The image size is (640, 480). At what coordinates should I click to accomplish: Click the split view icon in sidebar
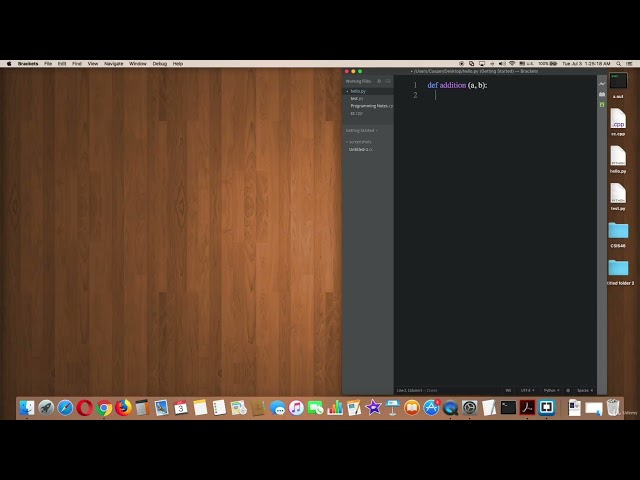tap(388, 81)
